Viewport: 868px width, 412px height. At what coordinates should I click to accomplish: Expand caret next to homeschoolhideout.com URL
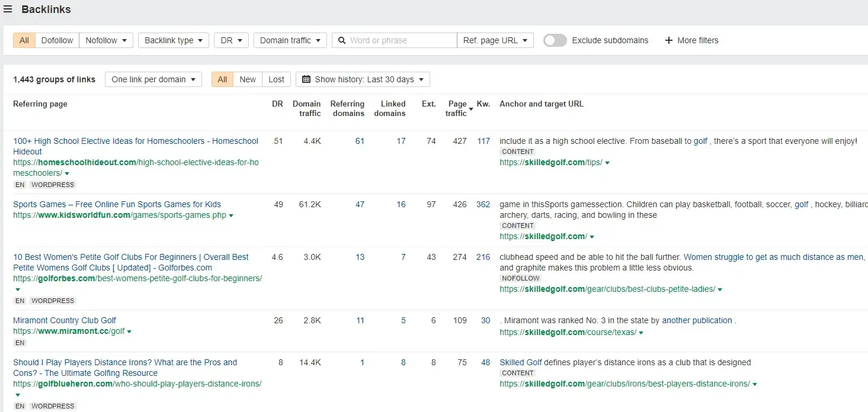click(x=67, y=173)
